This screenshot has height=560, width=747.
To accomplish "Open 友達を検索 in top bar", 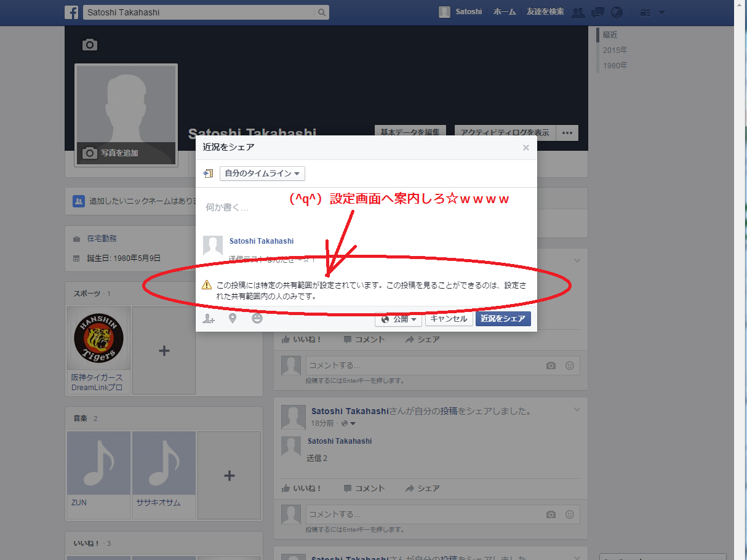I will 545,12.
